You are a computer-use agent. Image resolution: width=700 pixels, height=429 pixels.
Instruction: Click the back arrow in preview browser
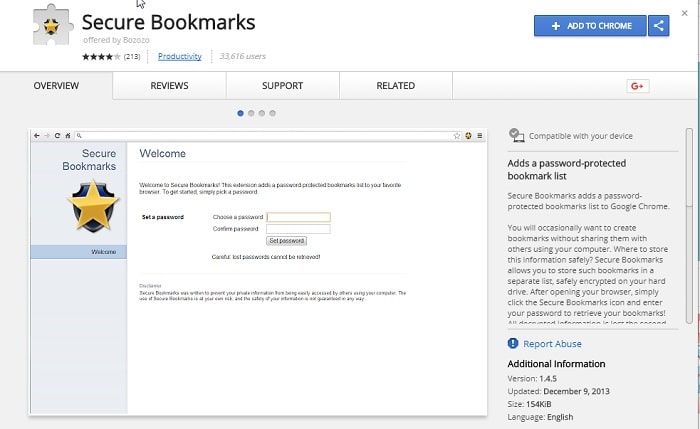(x=37, y=136)
